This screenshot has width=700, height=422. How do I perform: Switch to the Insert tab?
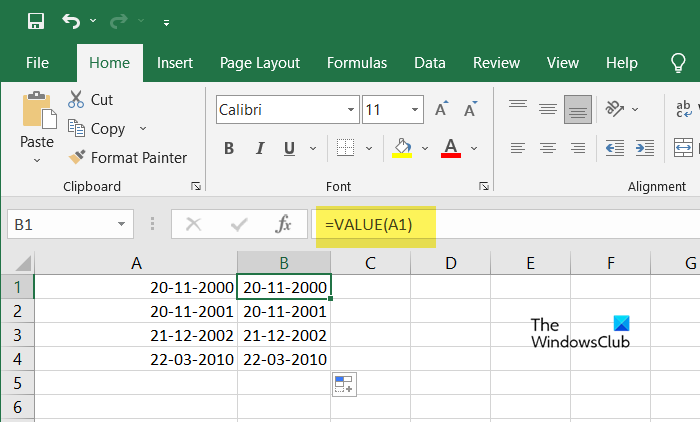[175, 63]
